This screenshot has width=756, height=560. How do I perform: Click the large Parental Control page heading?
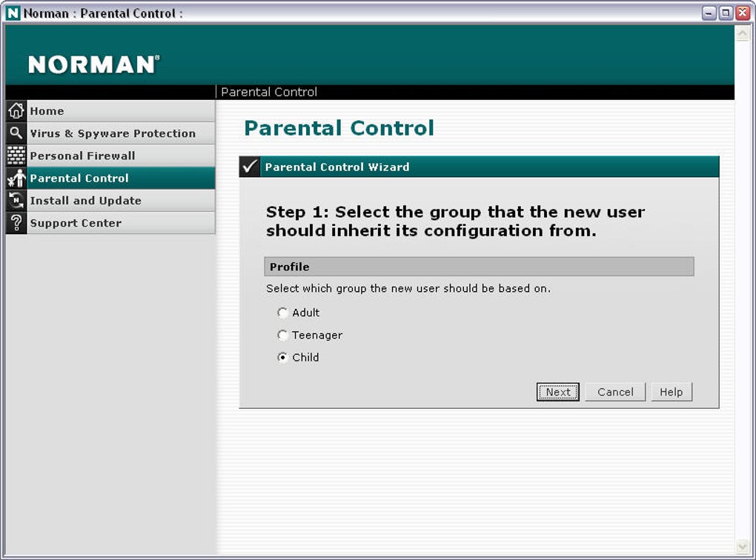point(339,128)
